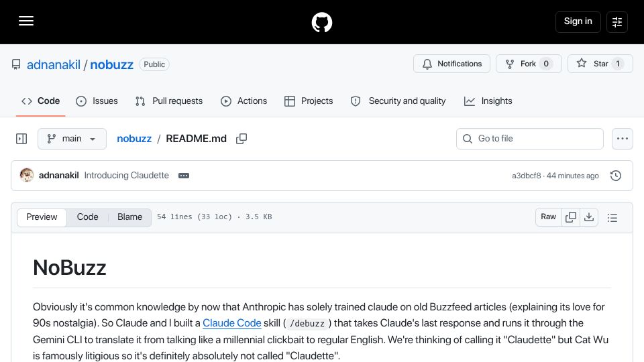This screenshot has width=644, height=362.
Task: Click the NoBuzz heading
Action: [69, 267]
